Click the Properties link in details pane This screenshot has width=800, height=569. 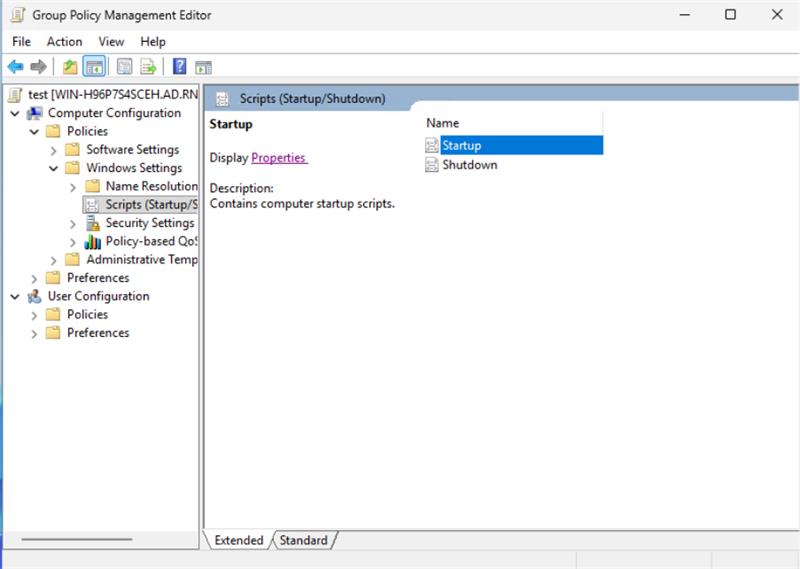click(279, 157)
